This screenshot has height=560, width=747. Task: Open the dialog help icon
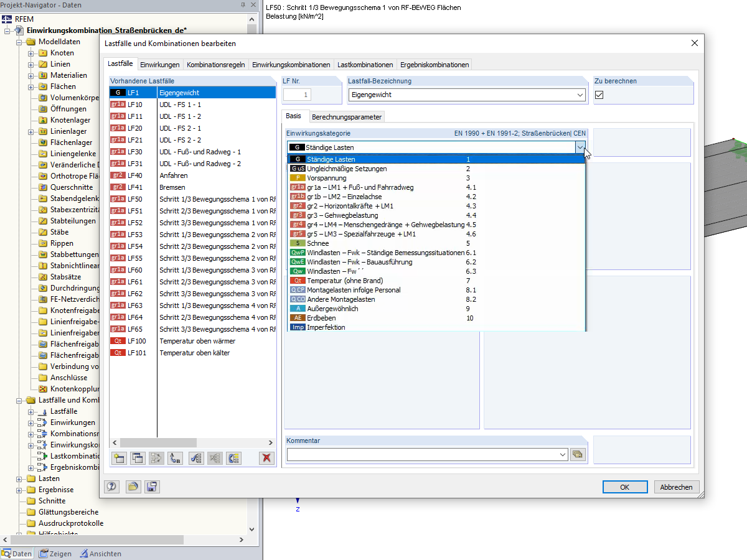tap(112, 487)
